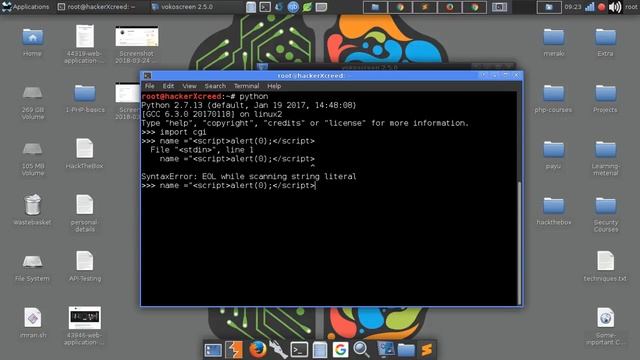Click network signal icon in top panel
This screenshot has width=640, height=360.
tap(589, 7)
